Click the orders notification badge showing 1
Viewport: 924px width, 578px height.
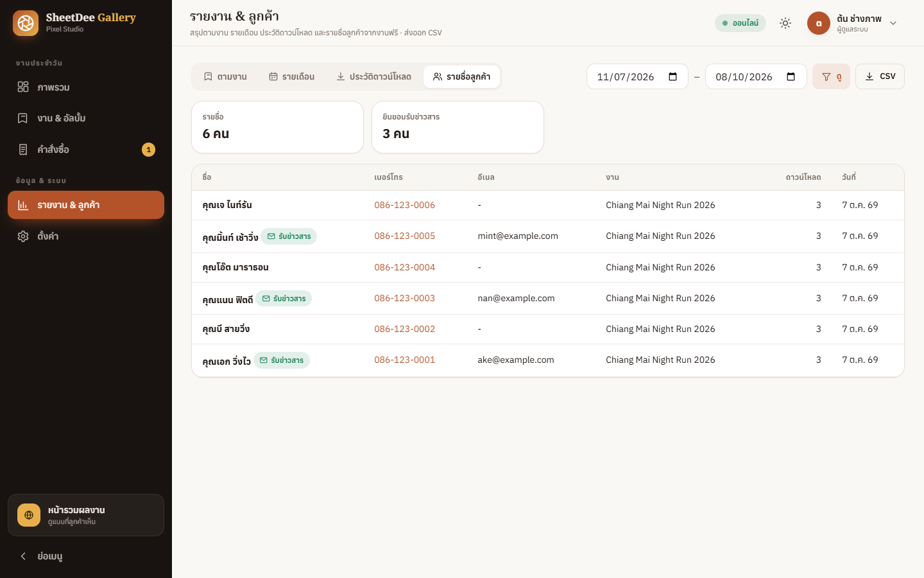click(148, 150)
